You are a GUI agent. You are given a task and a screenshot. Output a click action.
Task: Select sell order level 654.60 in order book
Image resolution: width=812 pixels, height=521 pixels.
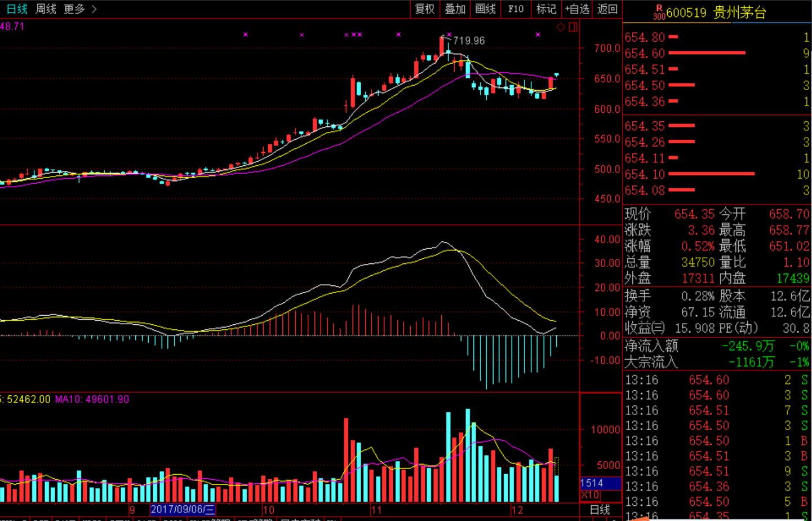[717, 53]
